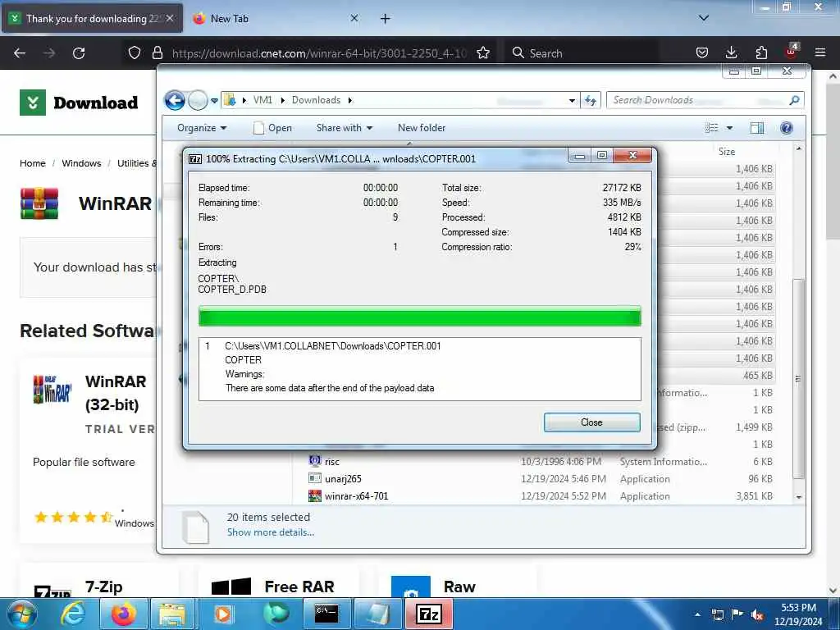Click the Explorer help icon
Image resolution: width=840 pixels, height=630 pixels.
coord(787,128)
